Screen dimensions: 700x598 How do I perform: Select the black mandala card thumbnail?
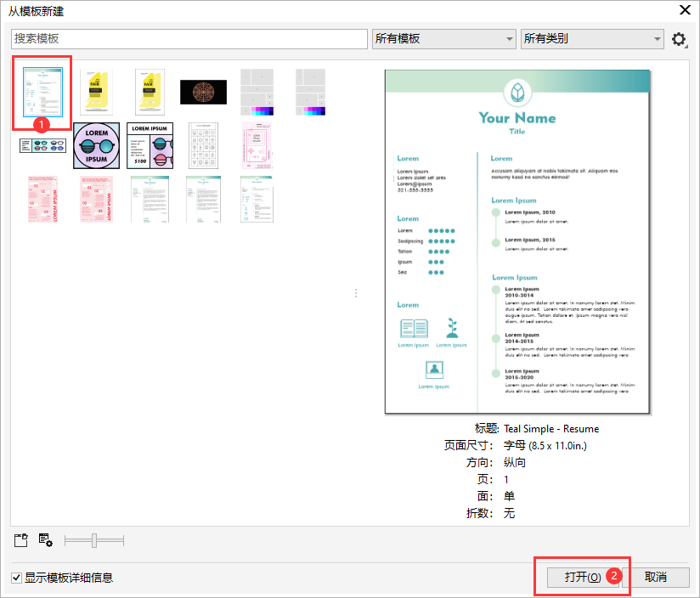tap(204, 92)
